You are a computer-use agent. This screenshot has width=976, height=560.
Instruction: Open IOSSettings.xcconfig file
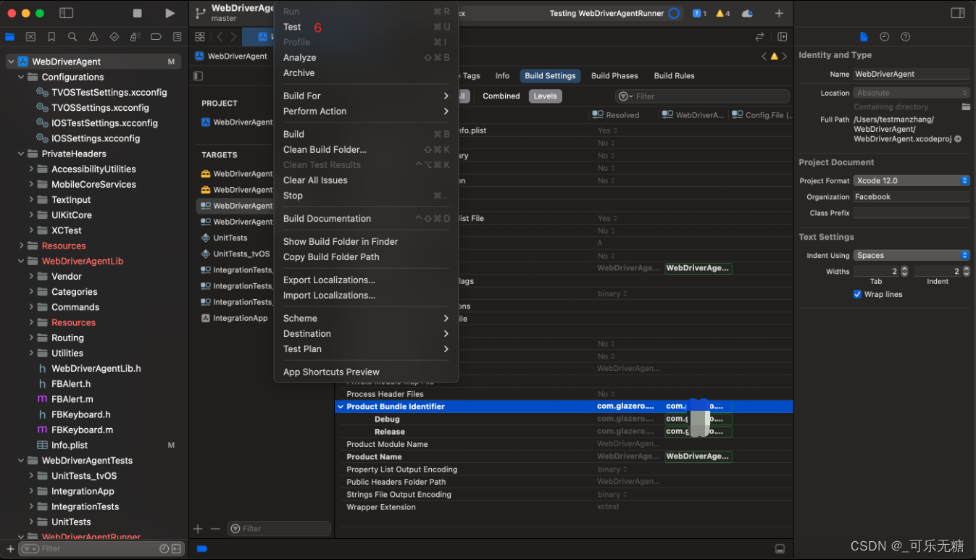96,138
